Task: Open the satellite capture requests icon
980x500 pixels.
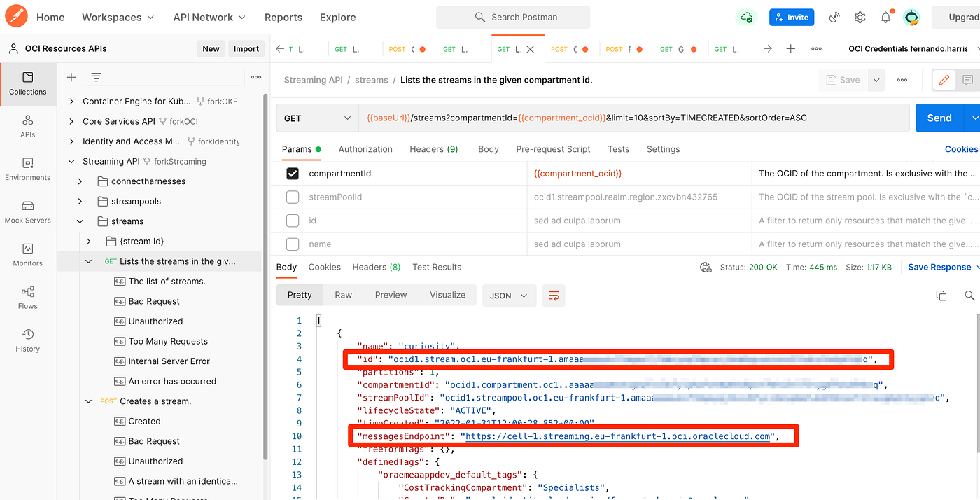Action: [x=834, y=17]
